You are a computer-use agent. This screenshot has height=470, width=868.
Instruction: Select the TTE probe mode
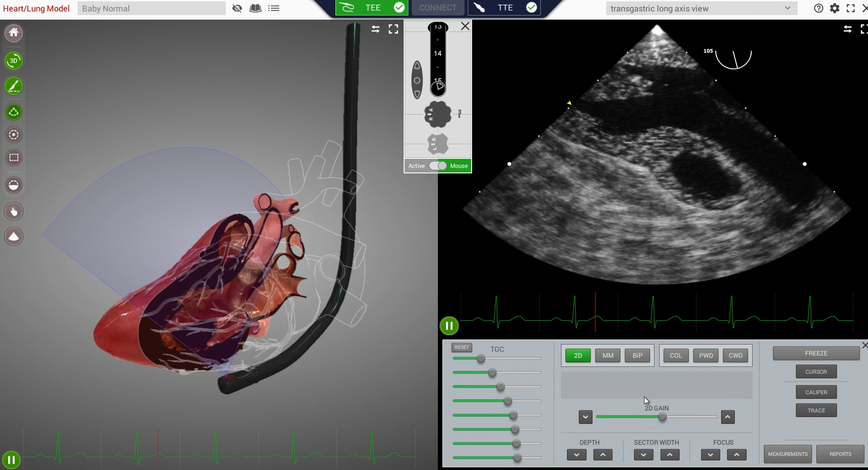(504, 8)
